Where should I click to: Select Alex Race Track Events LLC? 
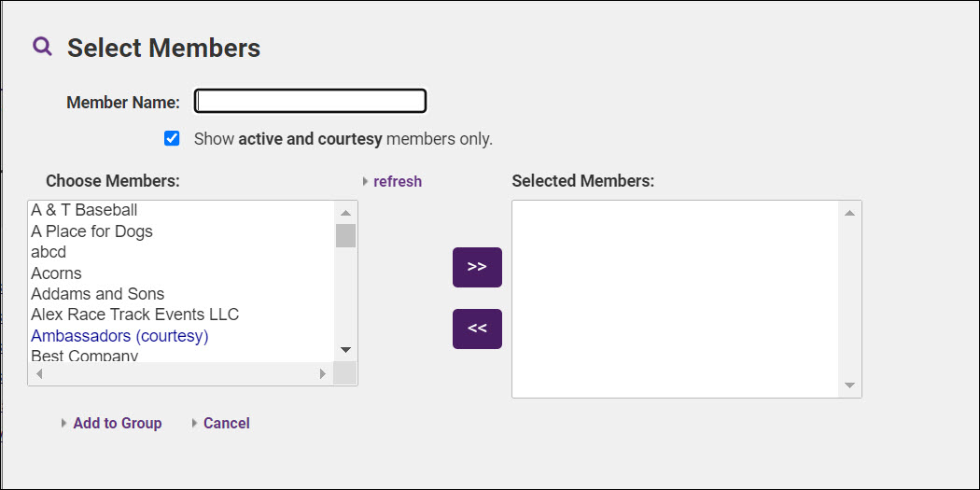[134, 315]
